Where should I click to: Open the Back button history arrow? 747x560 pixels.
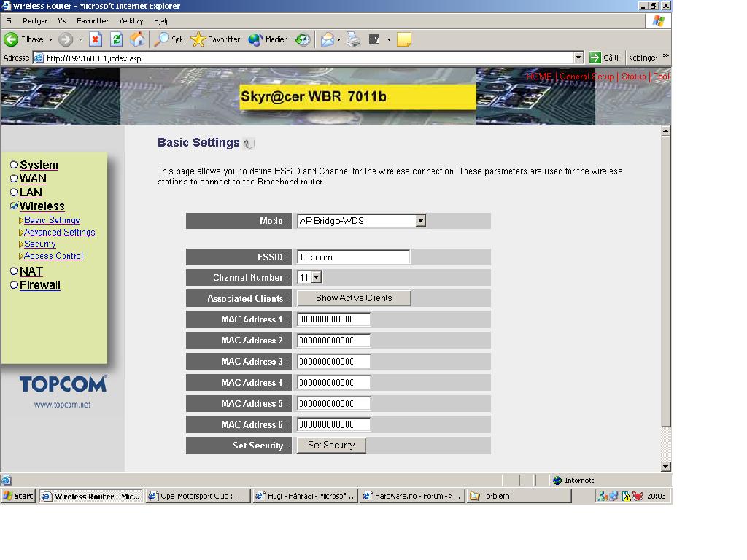50,39
